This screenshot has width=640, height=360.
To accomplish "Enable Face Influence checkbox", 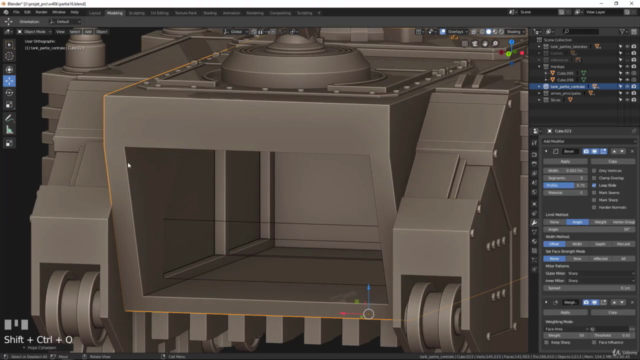I will pos(594,342).
